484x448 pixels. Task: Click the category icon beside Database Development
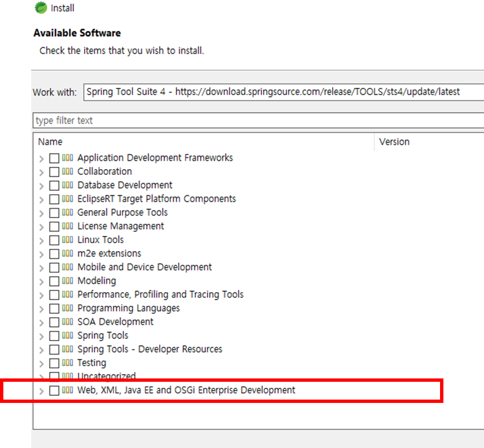coord(67,185)
